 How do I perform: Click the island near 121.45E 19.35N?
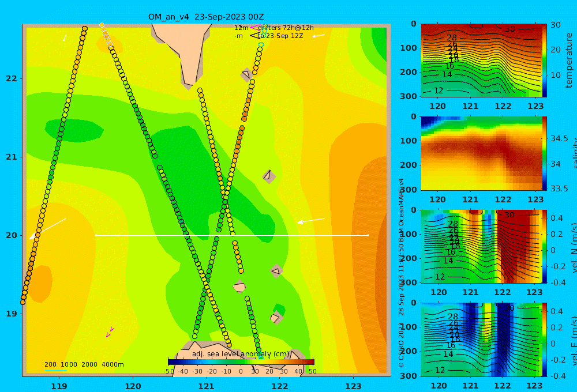pyautogui.click(x=239, y=287)
